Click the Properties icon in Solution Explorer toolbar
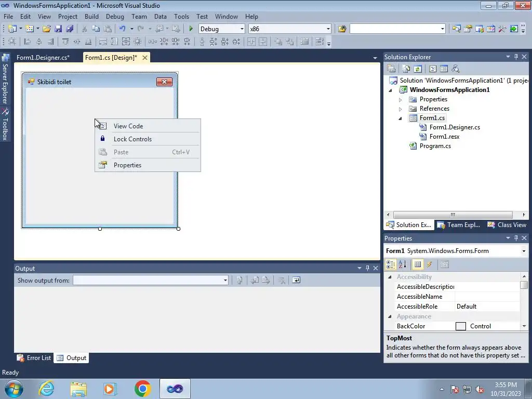Viewport: 532px width, 399px height. (391, 69)
